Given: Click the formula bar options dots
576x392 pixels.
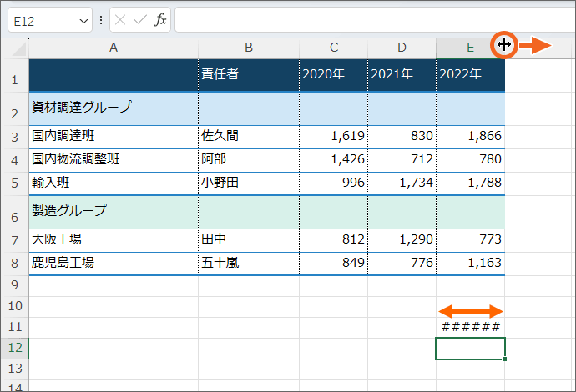Looking at the screenshot, I should coord(101,20).
